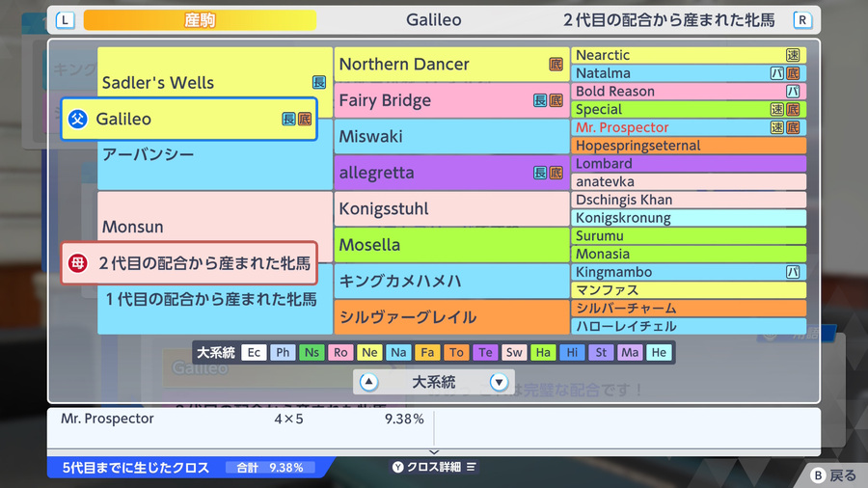
Task: Open クロス詳細 cross details
Action: [434, 467]
